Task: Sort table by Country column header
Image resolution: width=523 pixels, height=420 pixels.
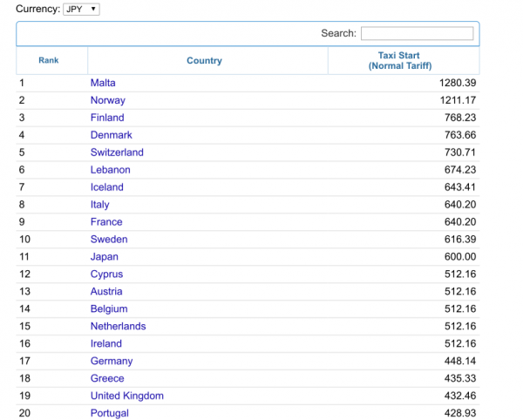Action: 204,61
